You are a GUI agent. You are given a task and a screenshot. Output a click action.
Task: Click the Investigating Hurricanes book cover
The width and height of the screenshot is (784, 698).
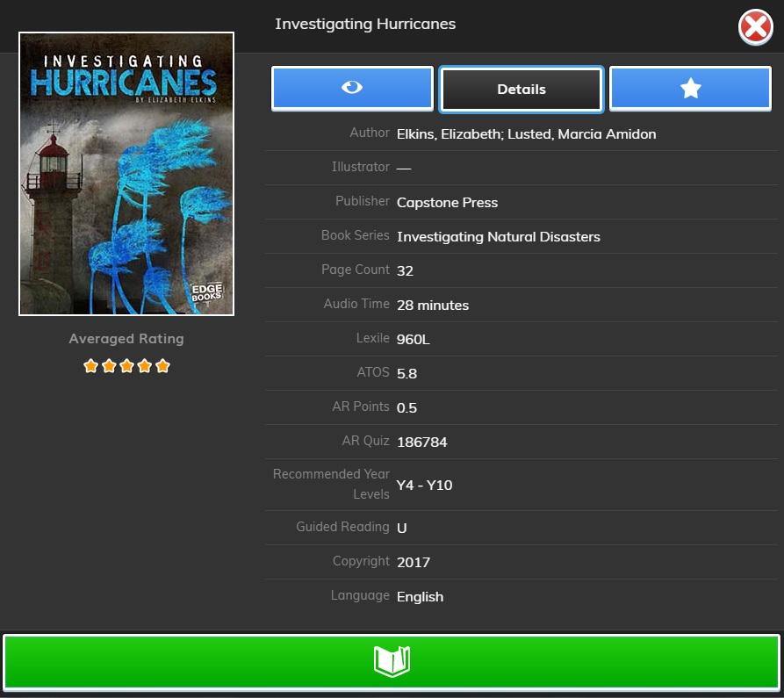[126, 174]
